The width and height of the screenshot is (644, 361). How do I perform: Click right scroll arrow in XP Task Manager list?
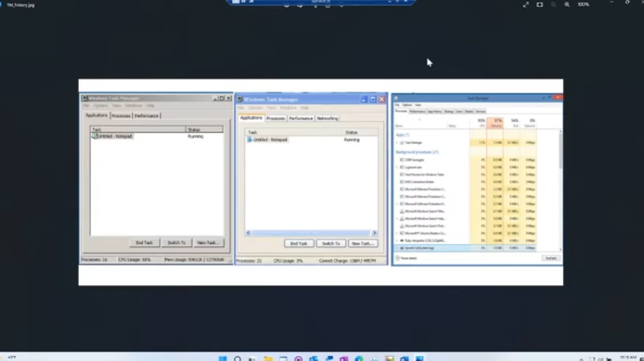point(374,233)
